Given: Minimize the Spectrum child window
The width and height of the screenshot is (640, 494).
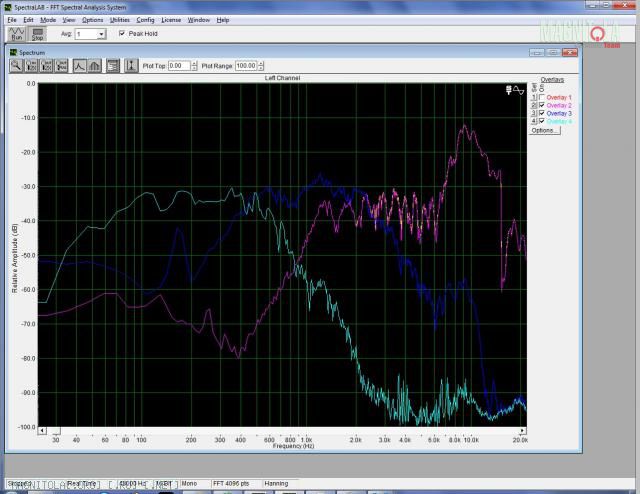Looking at the screenshot, I should pyautogui.click(x=537, y=53).
